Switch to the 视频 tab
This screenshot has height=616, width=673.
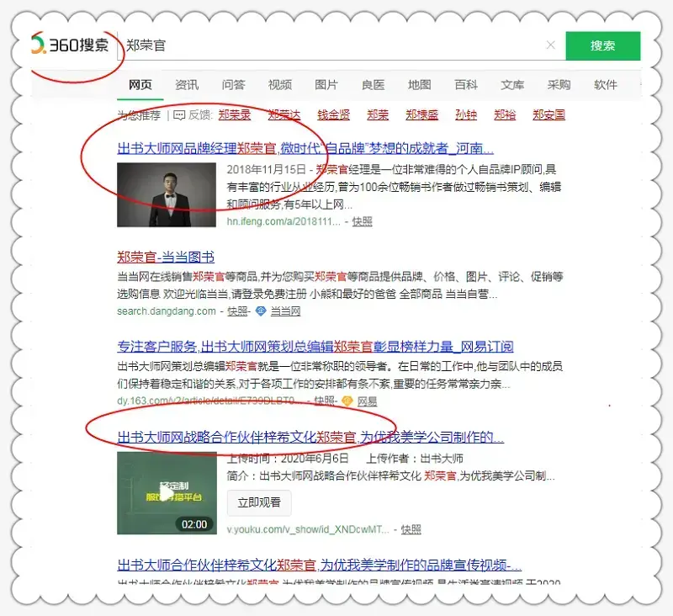coord(280,85)
